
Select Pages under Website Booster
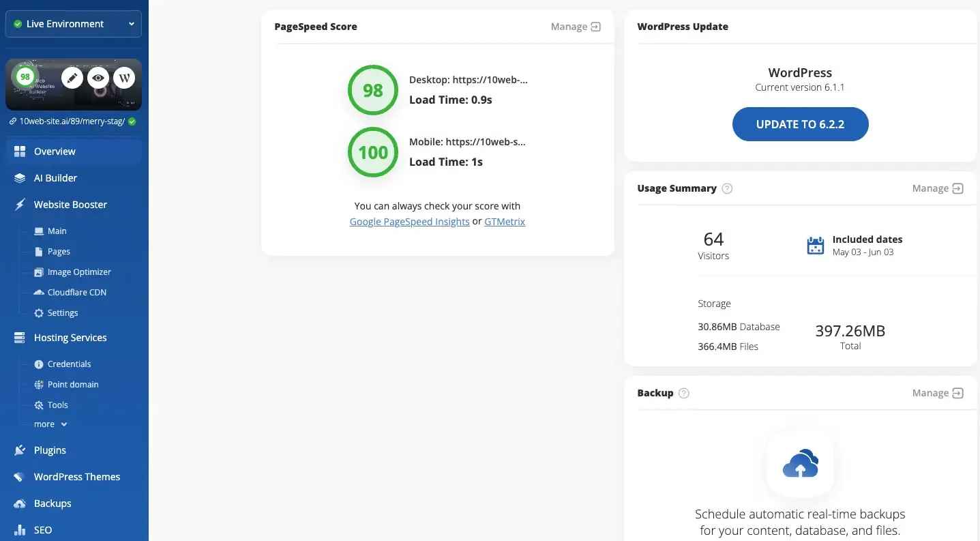click(x=59, y=252)
